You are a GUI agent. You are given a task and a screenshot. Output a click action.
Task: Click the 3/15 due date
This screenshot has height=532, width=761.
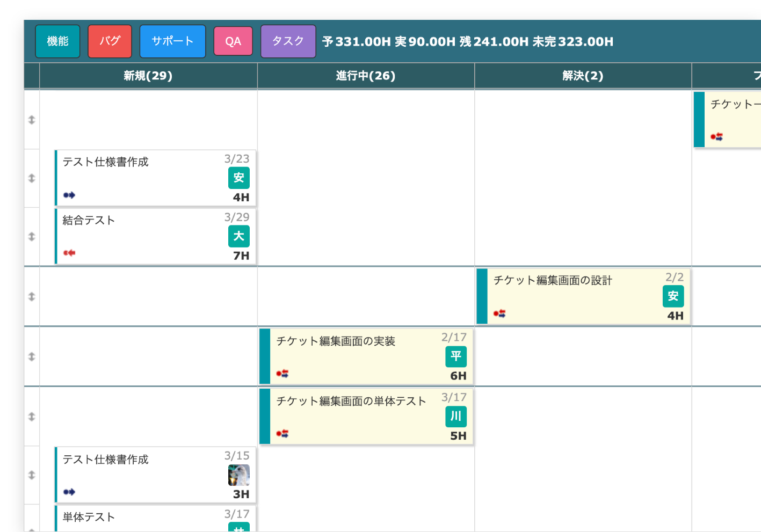[x=237, y=456]
